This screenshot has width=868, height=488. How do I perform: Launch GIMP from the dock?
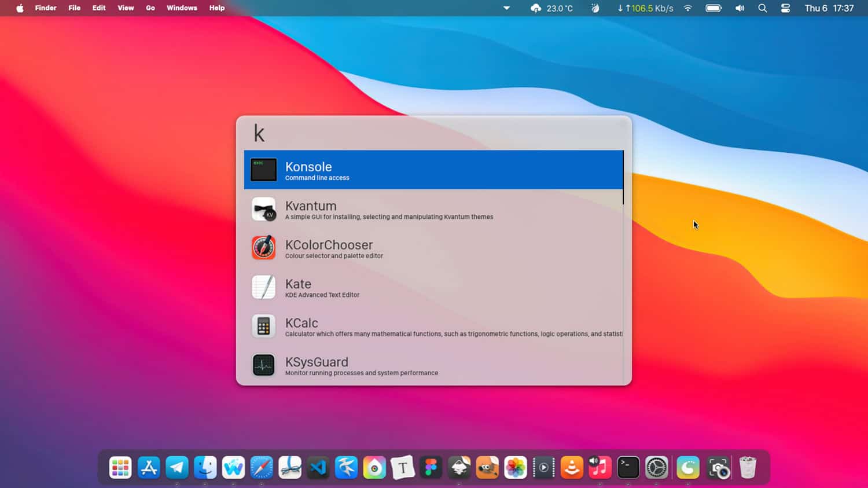coord(487,468)
